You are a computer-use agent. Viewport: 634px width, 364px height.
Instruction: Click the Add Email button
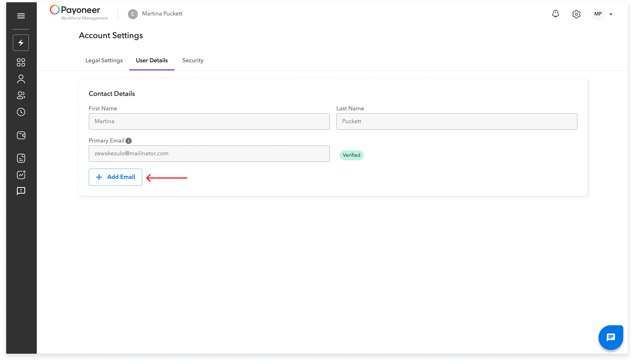pyautogui.click(x=115, y=177)
